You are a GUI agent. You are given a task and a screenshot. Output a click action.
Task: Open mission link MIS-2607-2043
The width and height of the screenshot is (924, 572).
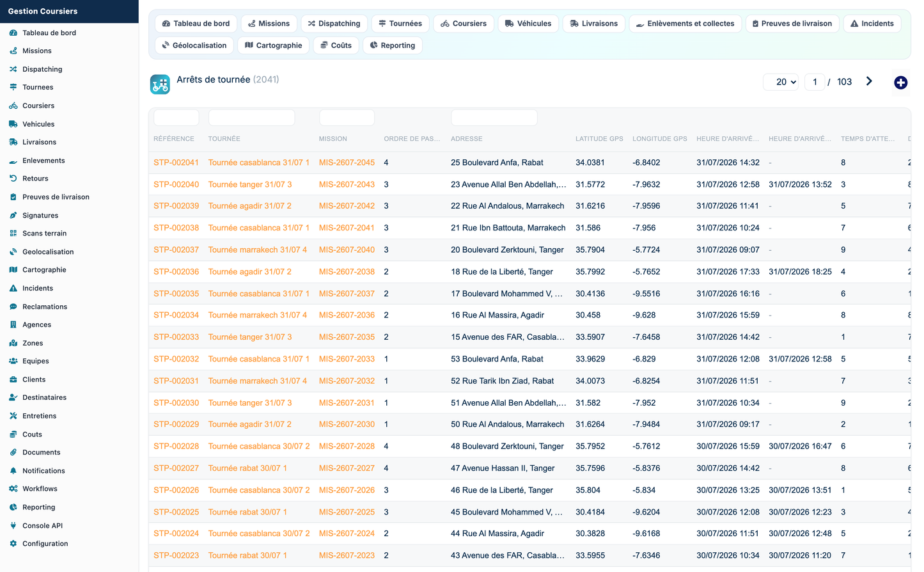(x=347, y=184)
